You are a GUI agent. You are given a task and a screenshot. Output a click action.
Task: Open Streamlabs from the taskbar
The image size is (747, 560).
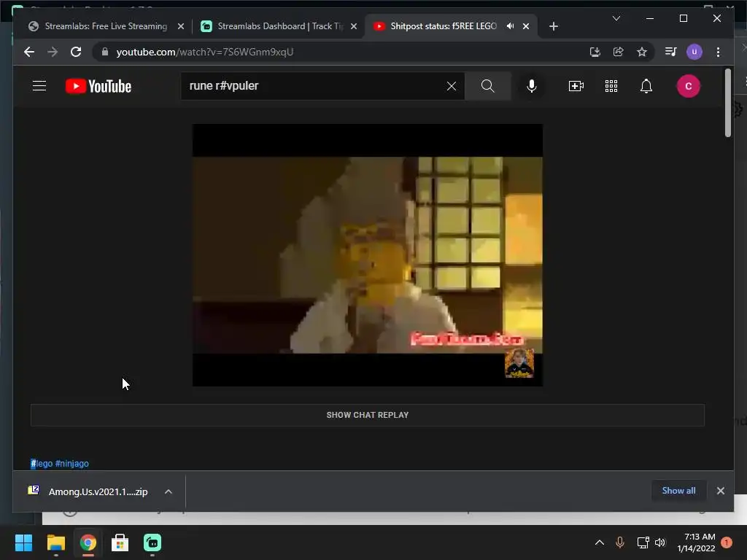[152, 542]
